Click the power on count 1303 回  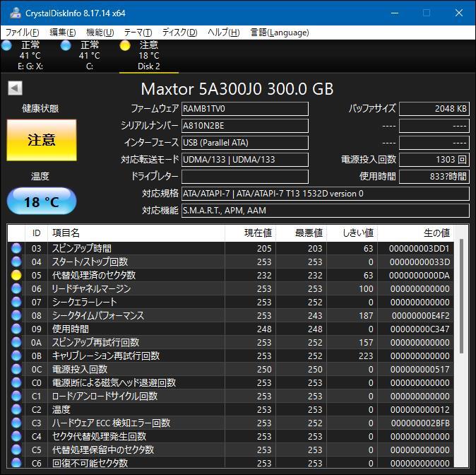(x=434, y=160)
